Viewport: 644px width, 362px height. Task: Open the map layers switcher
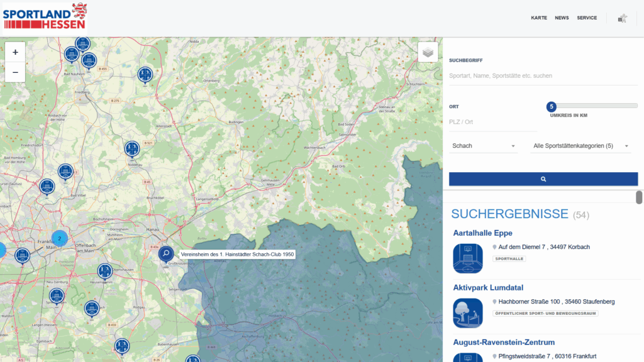pos(428,52)
